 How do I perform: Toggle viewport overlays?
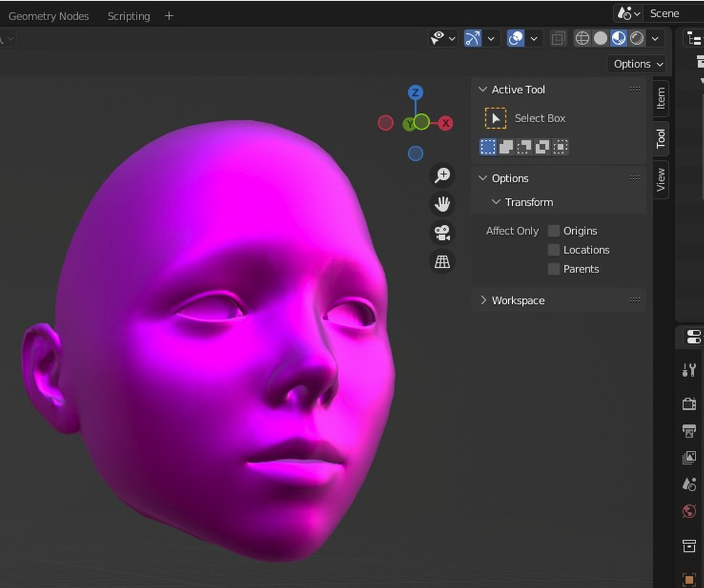click(515, 39)
